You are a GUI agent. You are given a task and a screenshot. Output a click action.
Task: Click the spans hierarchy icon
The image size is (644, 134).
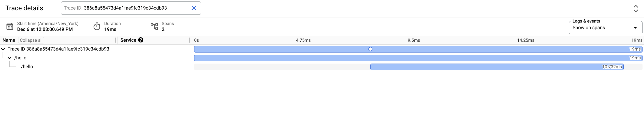[x=154, y=26]
